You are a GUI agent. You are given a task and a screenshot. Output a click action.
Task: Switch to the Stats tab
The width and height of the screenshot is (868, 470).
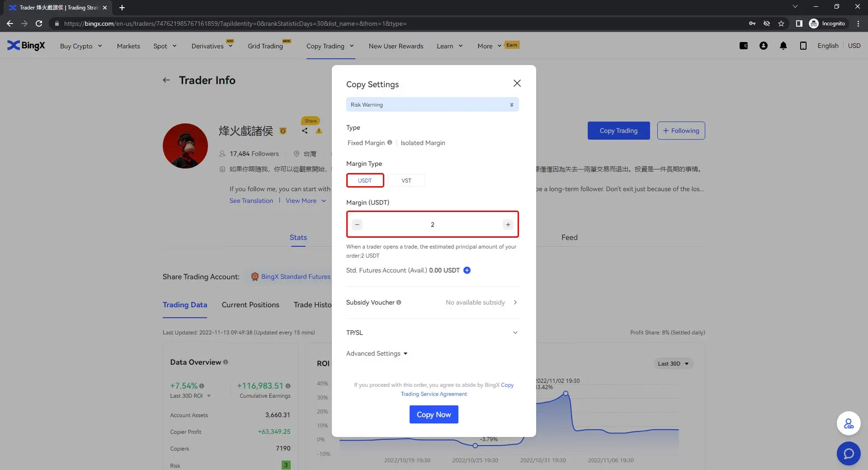pyautogui.click(x=298, y=237)
